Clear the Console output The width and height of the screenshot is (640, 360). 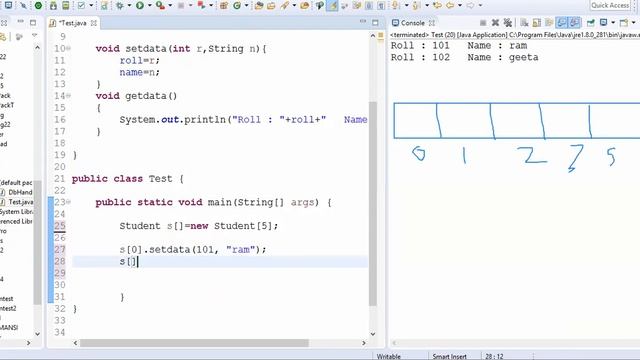click(524, 23)
